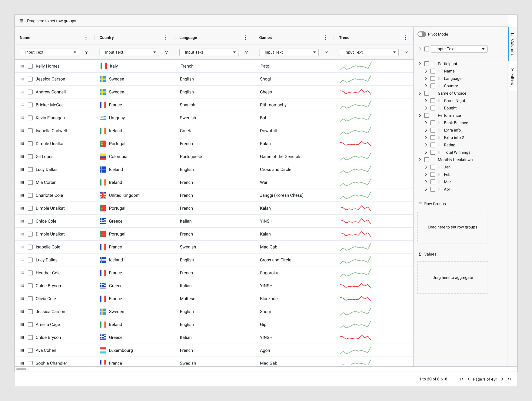Jump to the last page
The width and height of the screenshot is (532, 401).
[509, 379]
